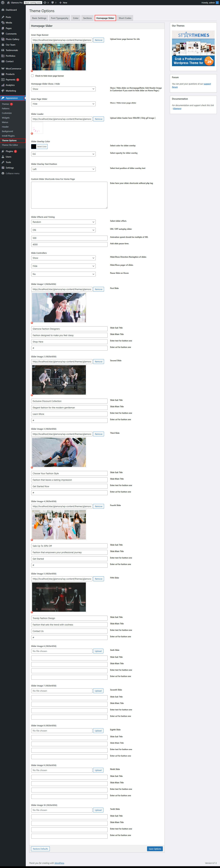This screenshot has width=220, height=868.
Task: Click the WordPress logo icon in admin bar
Action: point(3,2)
